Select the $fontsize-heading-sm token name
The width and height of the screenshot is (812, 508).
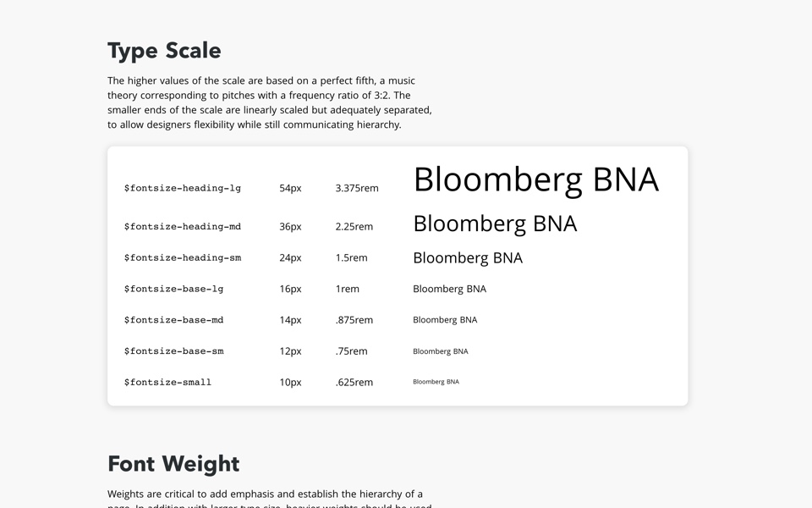click(x=183, y=257)
